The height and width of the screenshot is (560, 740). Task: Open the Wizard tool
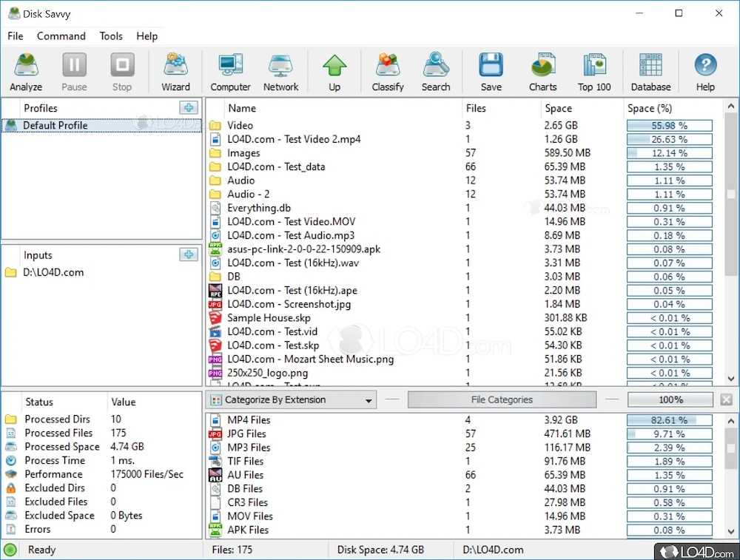[x=175, y=72]
